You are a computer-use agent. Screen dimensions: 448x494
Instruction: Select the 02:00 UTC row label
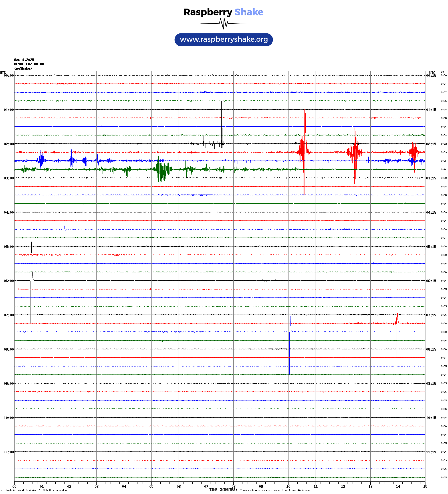pyautogui.click(x=9, y=144)
